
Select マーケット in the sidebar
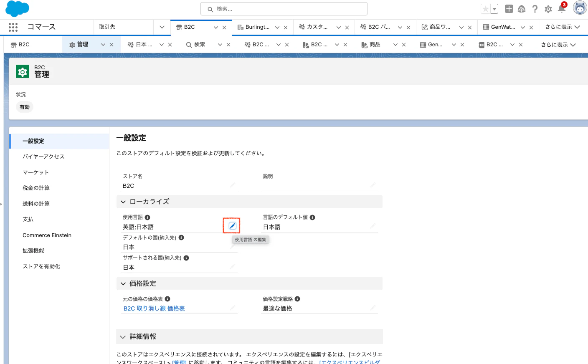59,172
